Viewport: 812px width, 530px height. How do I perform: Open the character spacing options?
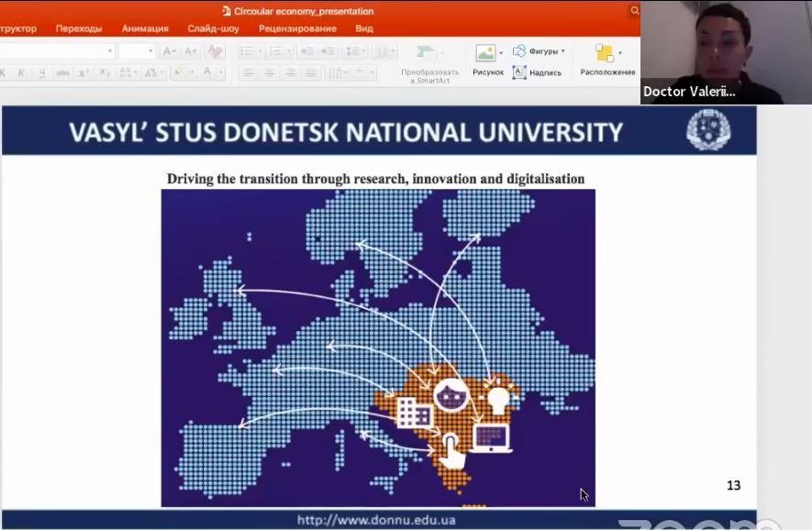[x=127, y=72]
